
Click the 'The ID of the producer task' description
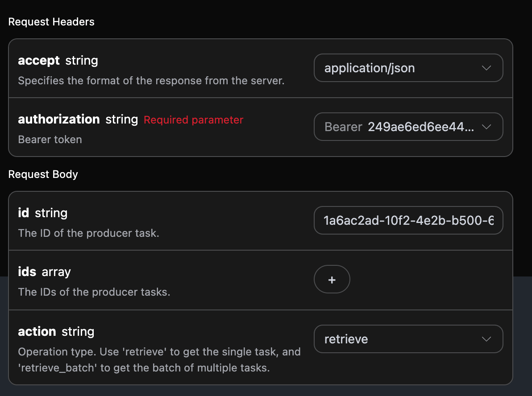(x=88, y=233)
